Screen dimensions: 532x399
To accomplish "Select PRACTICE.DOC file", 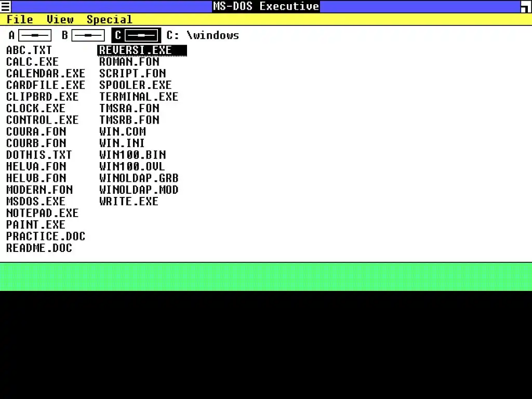I will click(46, 236).
